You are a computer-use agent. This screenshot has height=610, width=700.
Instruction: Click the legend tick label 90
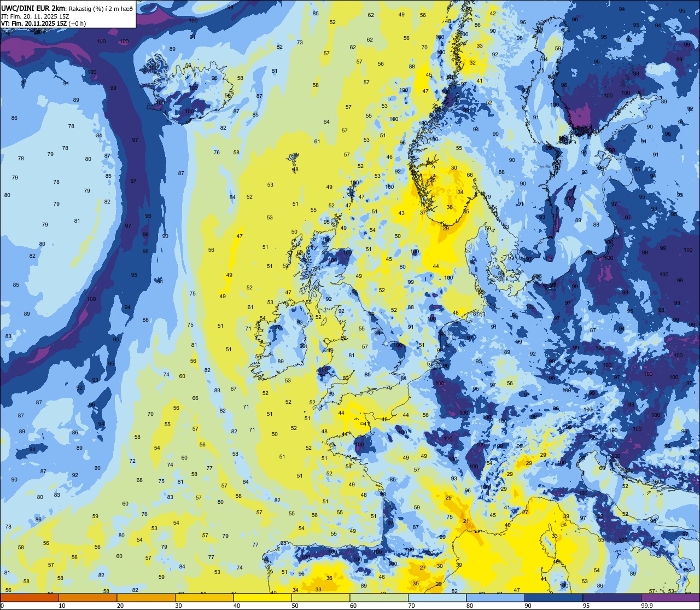528,606
